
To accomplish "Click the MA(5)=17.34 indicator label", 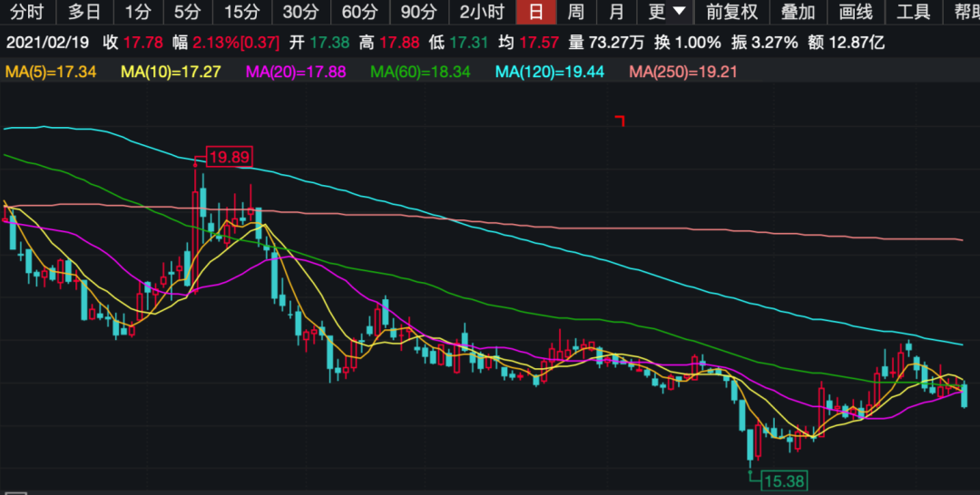I will point(51,72).
